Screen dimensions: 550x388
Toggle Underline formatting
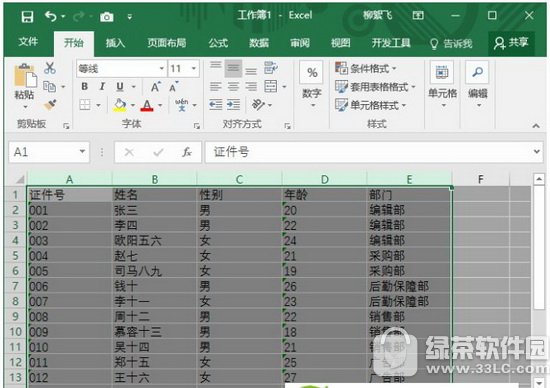pos(120,86)
